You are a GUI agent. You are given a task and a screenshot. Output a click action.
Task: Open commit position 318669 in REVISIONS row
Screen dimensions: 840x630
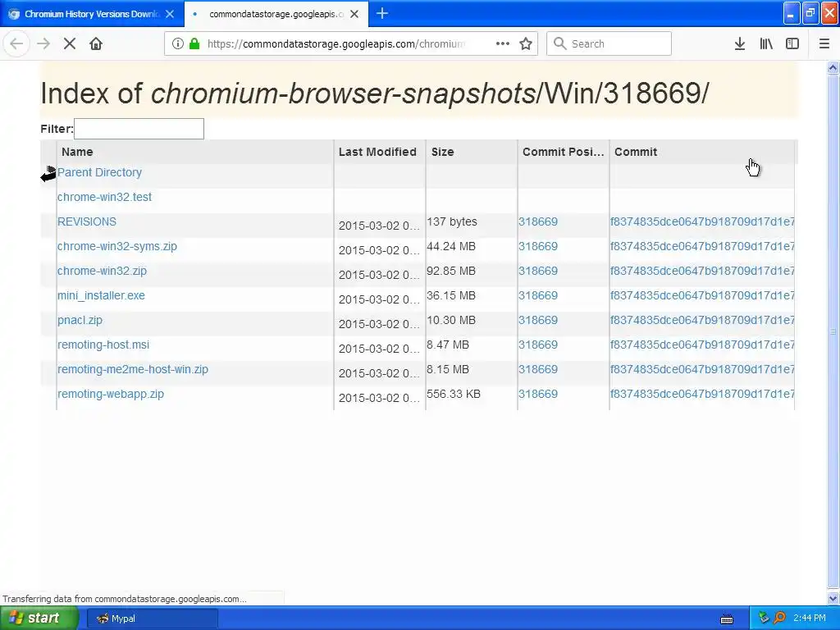click(538, 221)
